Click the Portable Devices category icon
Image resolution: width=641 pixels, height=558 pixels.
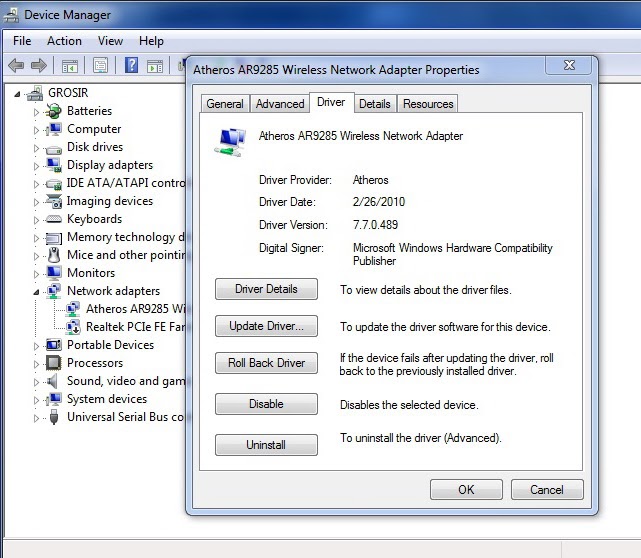tap(54, 345)
